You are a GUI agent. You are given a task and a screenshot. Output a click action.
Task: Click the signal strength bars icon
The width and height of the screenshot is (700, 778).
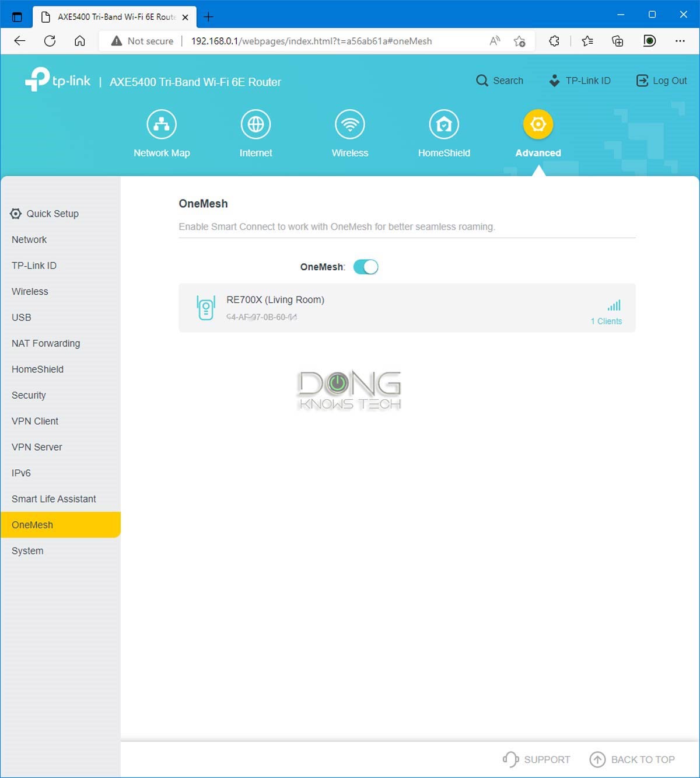[614, 305]
